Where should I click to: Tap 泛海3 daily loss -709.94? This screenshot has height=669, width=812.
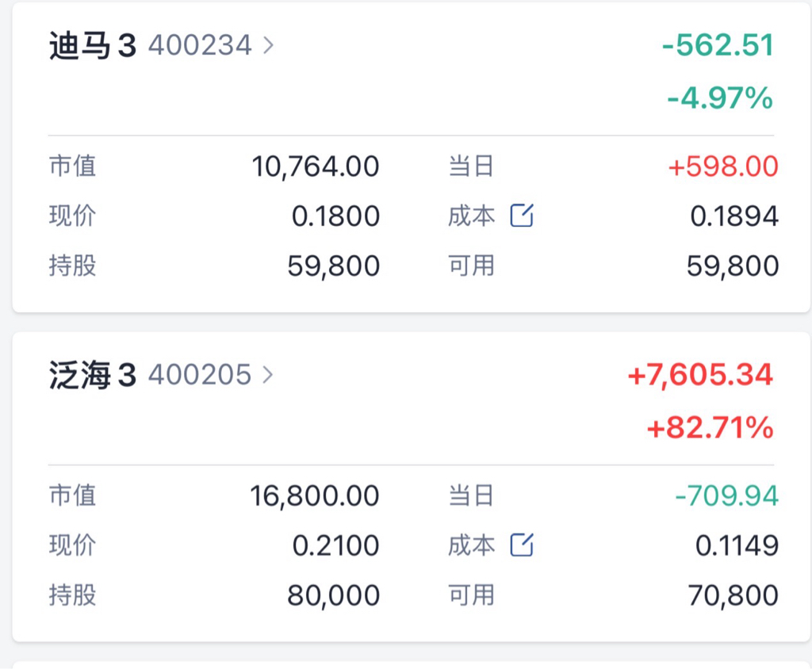(x=727, y=496)
